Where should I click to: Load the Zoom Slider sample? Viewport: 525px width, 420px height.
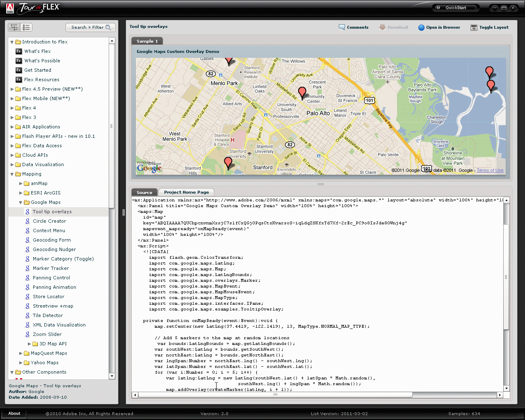click(47, 334)
